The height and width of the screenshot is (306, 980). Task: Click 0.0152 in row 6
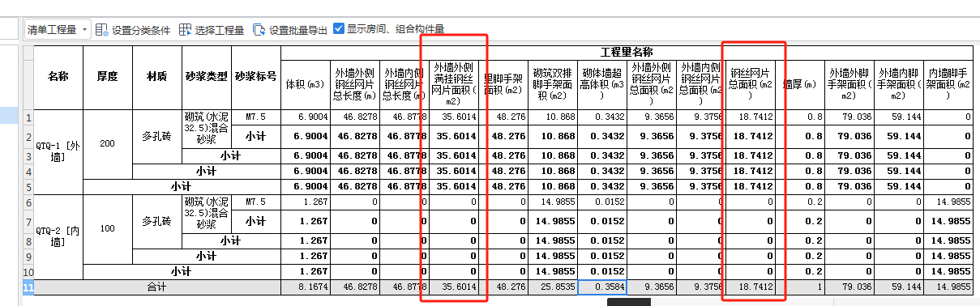(x=602, y=202)
